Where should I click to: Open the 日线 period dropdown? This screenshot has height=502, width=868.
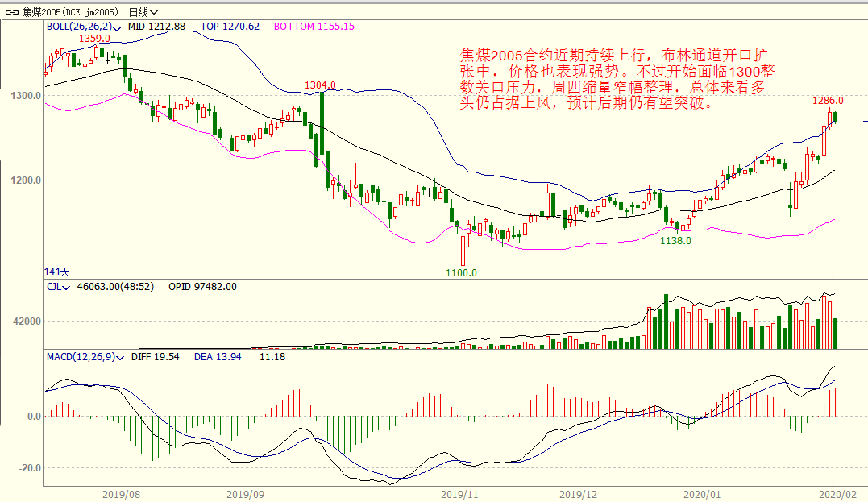(143, 12)
